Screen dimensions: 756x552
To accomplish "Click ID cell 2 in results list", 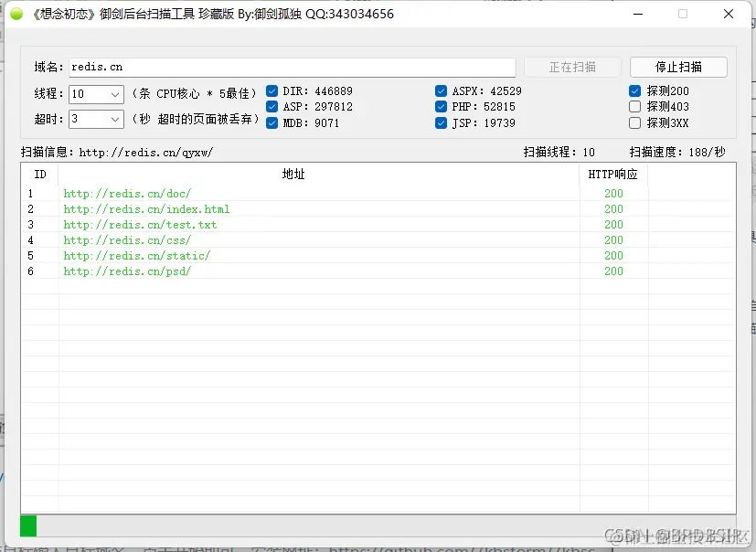I will tap(31, 209).
